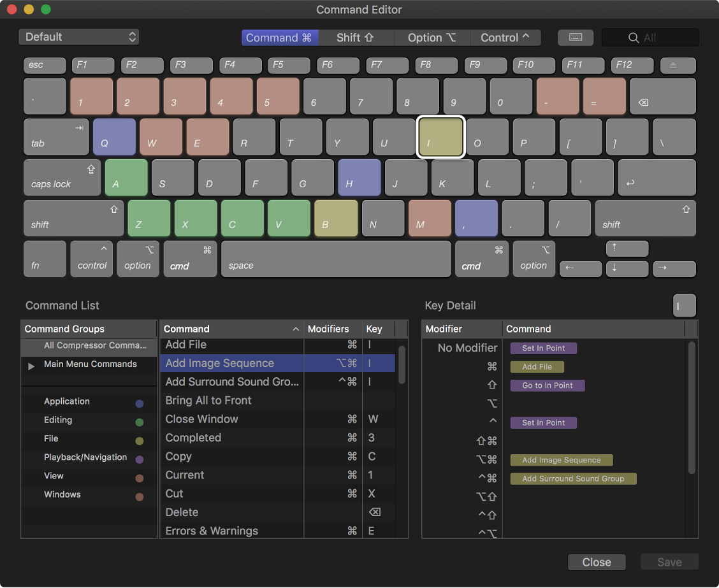
Task: Toggle the Option modifier on
Action: (x=432, y=38)
